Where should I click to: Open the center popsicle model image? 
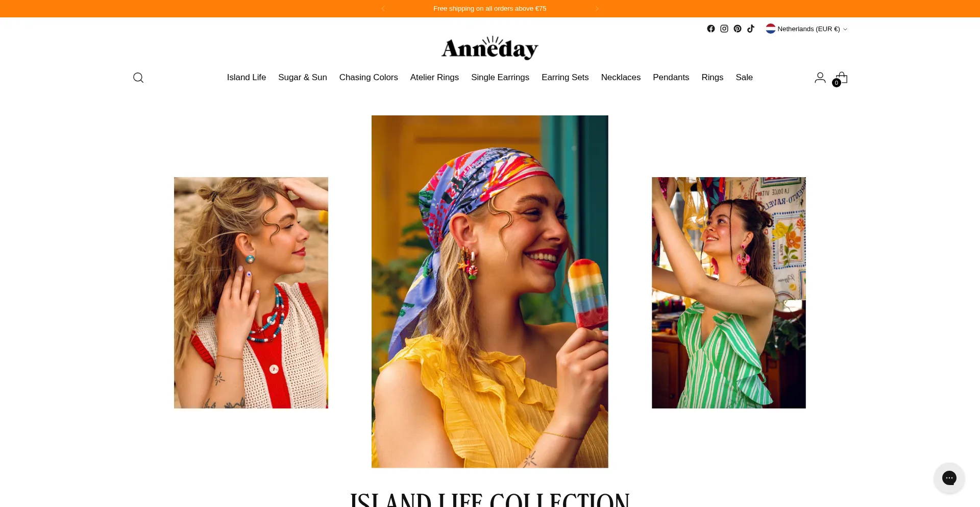(x=490, y=292)
